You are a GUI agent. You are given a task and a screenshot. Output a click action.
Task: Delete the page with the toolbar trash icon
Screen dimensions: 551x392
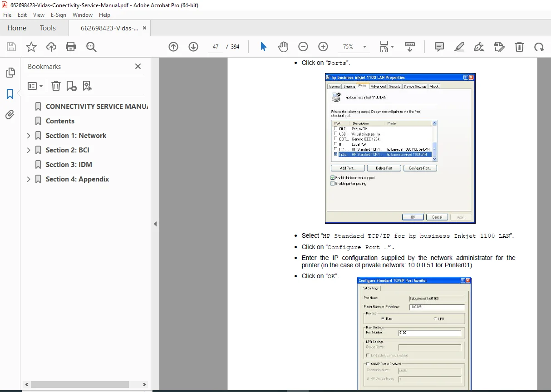click(519, 47)
